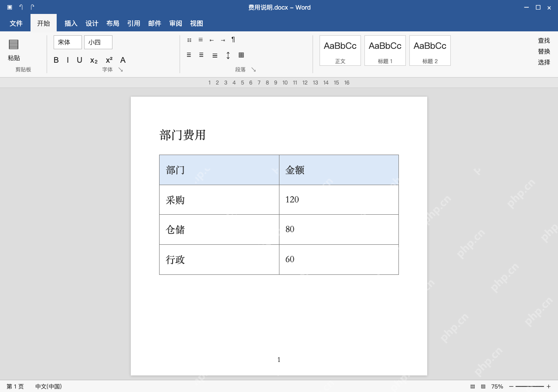Click the zoom out minus icon
Viewport: 558px width, 392px height.
(x=511, y=386)
